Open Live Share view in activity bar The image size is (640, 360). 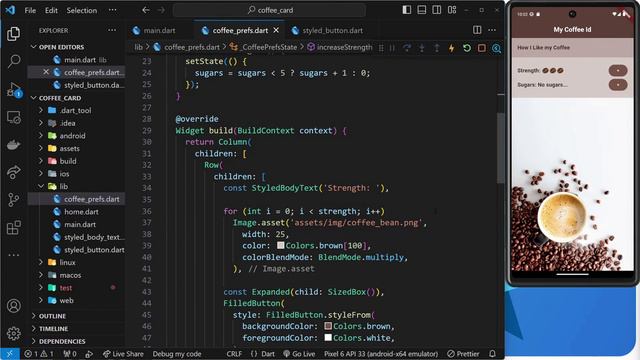pos(13,172)
